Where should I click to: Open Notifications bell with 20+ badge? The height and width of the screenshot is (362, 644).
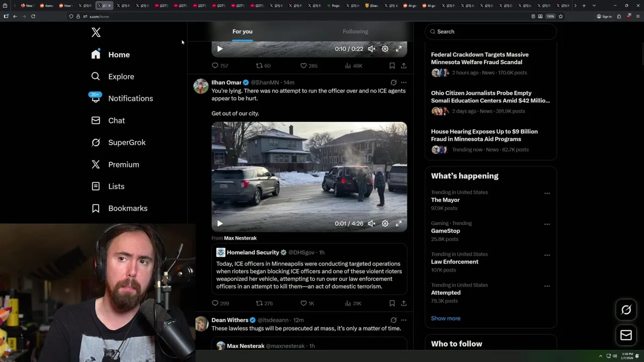coord(96,98)
